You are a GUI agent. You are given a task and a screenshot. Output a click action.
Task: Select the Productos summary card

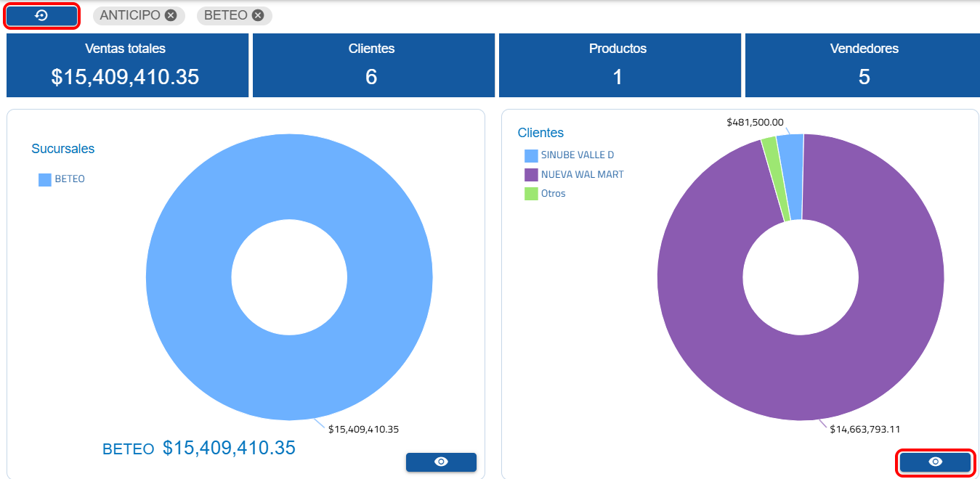pos(618,65)
